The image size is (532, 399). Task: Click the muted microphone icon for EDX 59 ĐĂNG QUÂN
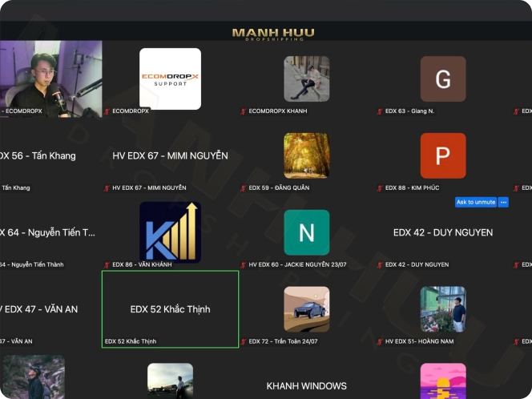click(x=244, y=188)
